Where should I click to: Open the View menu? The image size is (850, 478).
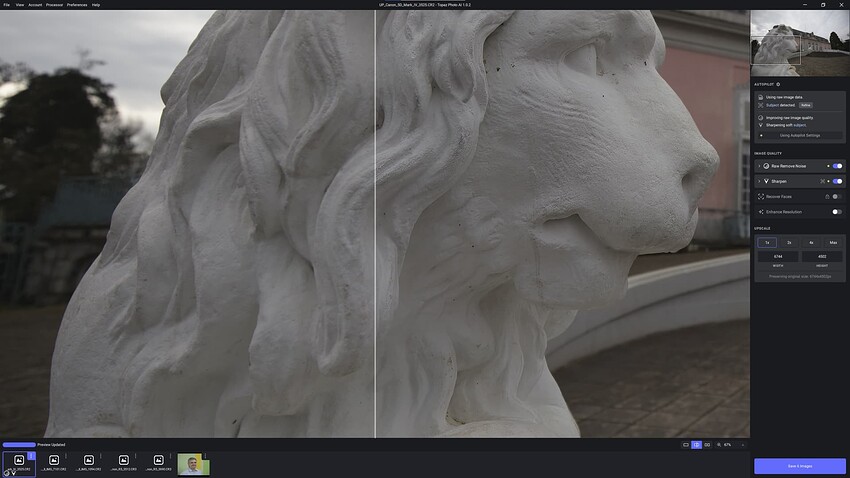[x=20, y=4]
